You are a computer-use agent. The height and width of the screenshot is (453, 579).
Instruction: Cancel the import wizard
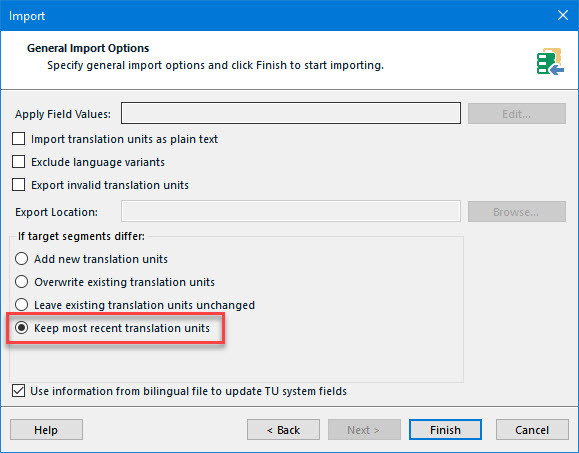coord(532,430)
